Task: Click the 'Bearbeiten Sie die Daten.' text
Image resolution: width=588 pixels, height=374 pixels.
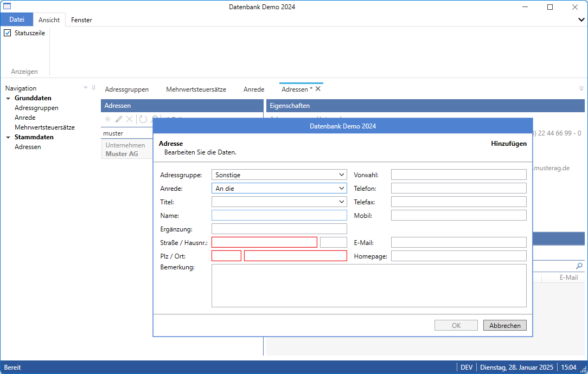Action: [x=200, y=152]
